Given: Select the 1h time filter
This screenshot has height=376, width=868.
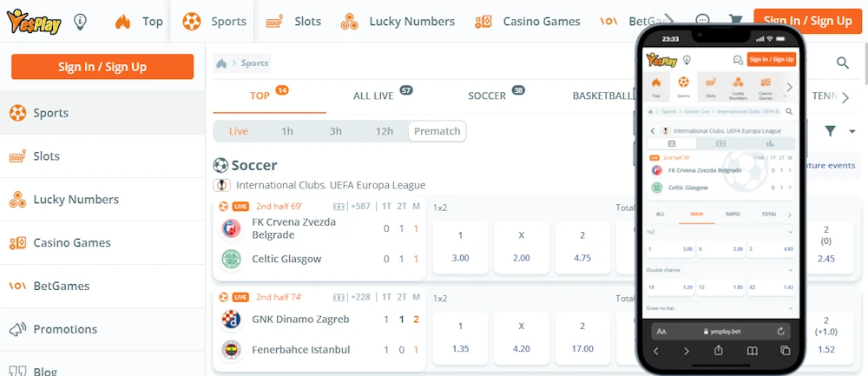Looking at the screenshot, I should pos(286,131).
